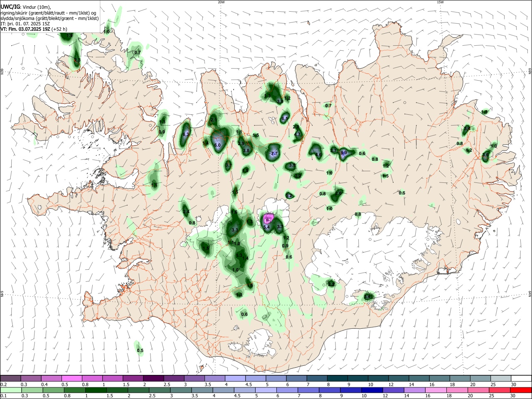Select the 4.6 precipitation value
The width and height of the screenshot is (532, 399).
point(319,155)
